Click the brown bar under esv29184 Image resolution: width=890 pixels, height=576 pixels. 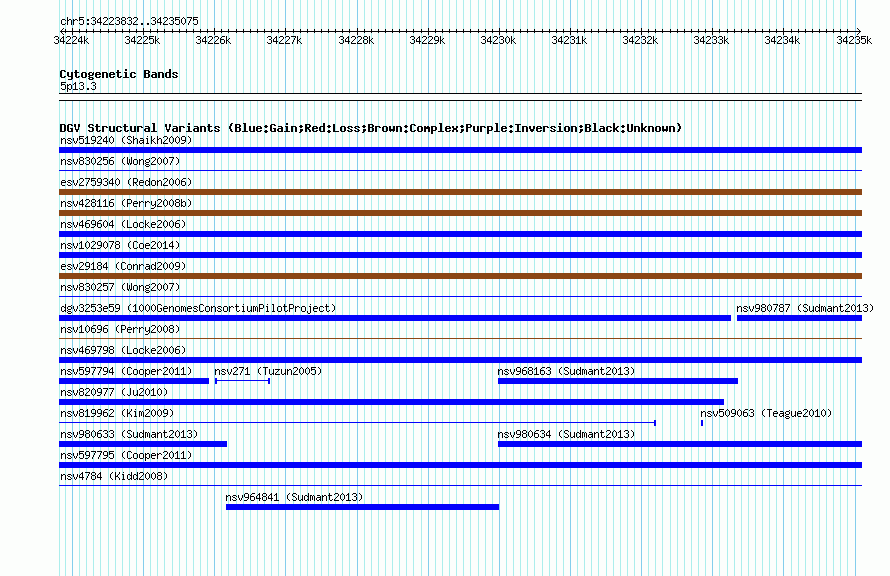tap(460, 276)
